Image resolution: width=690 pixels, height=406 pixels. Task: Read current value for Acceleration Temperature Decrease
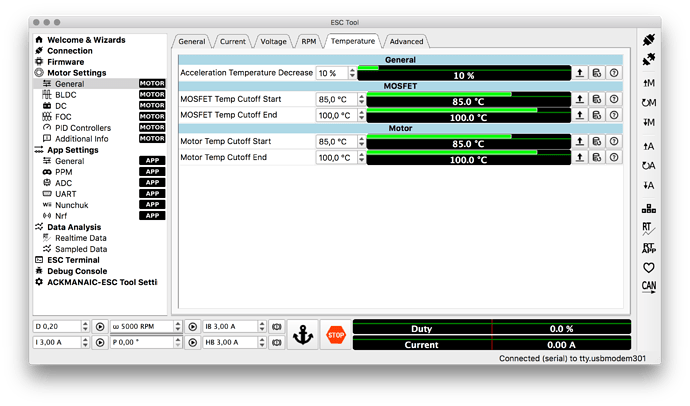[580, 73]
